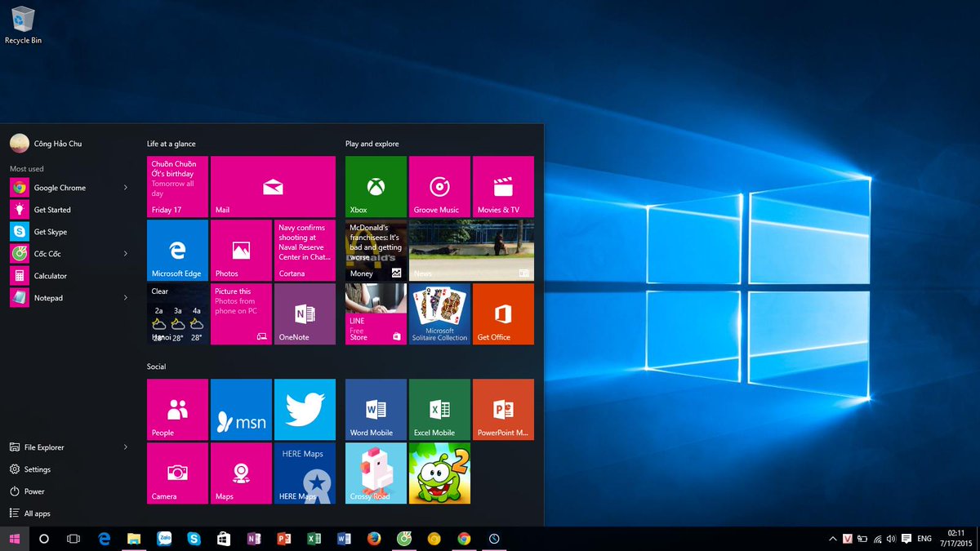Expand the Notepad jump list arrow
Image resolution: width=980 pixels, height=551 pixels.
[126, 298]
